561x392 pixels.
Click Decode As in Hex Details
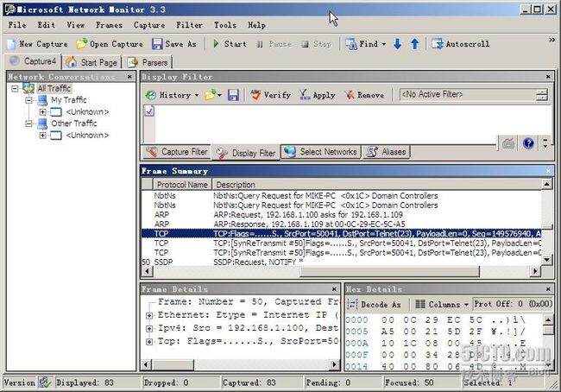(x=375, y=305)
